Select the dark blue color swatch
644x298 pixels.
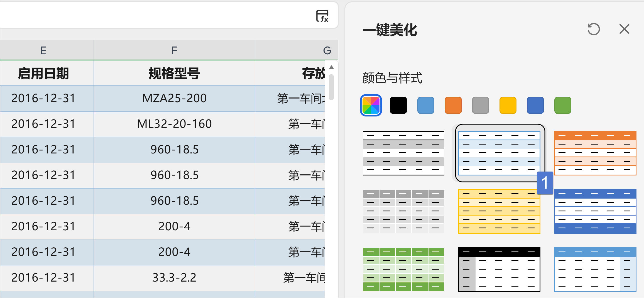point(535,105)
